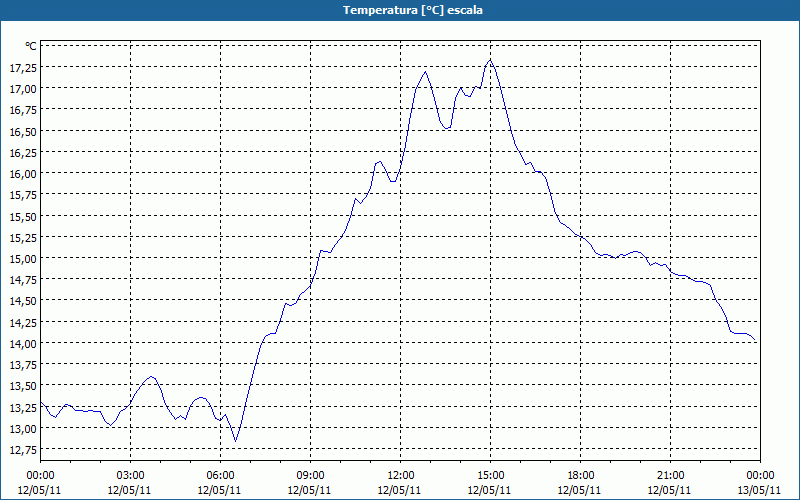Click the 12/05/11 date under 00:00
This screenshot has height=500, width=800.
40,490
